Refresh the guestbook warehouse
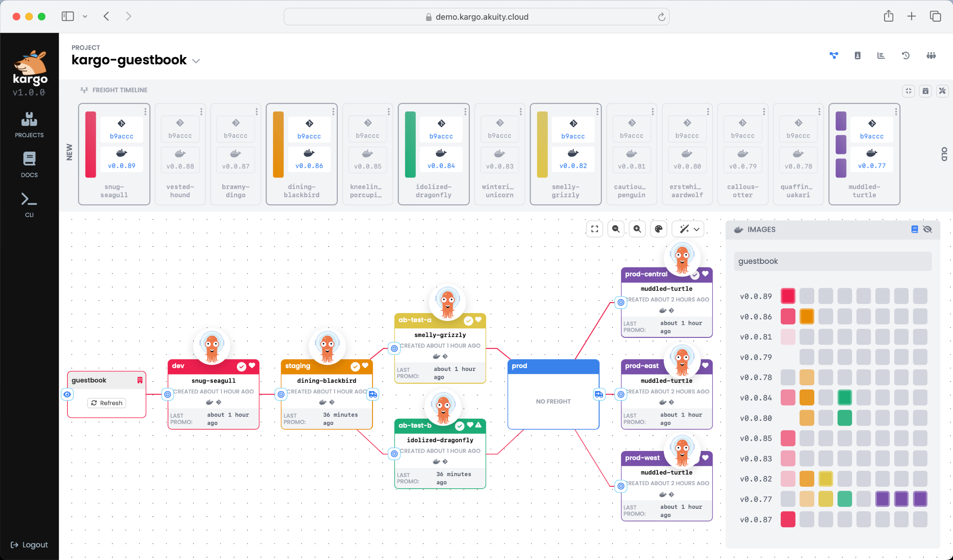This screenshot has height=560, width=953. (x=106, y=403)
